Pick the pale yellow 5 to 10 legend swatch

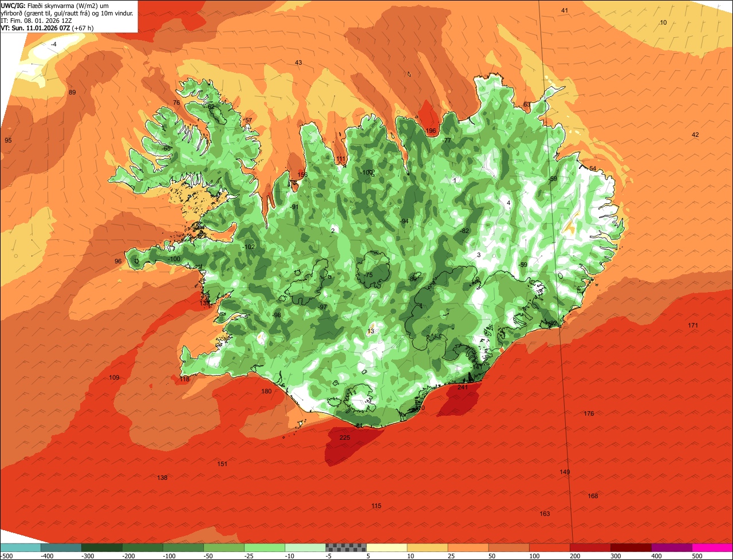[x=387, y=547]
